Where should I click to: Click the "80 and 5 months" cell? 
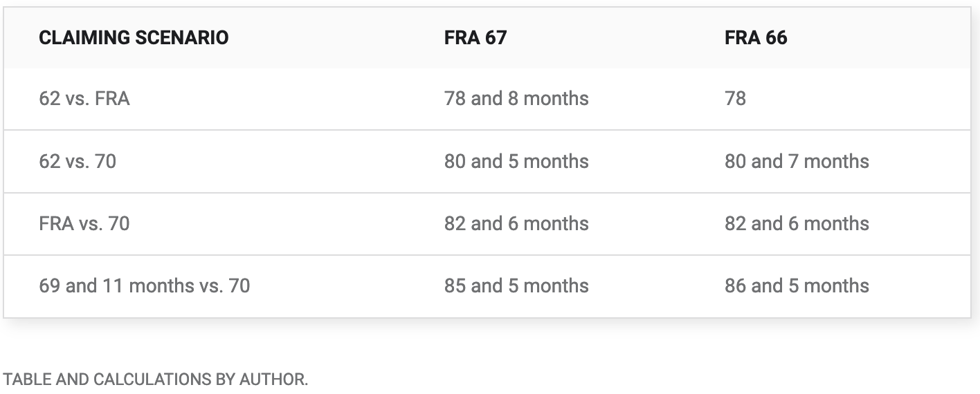point(516,162)
